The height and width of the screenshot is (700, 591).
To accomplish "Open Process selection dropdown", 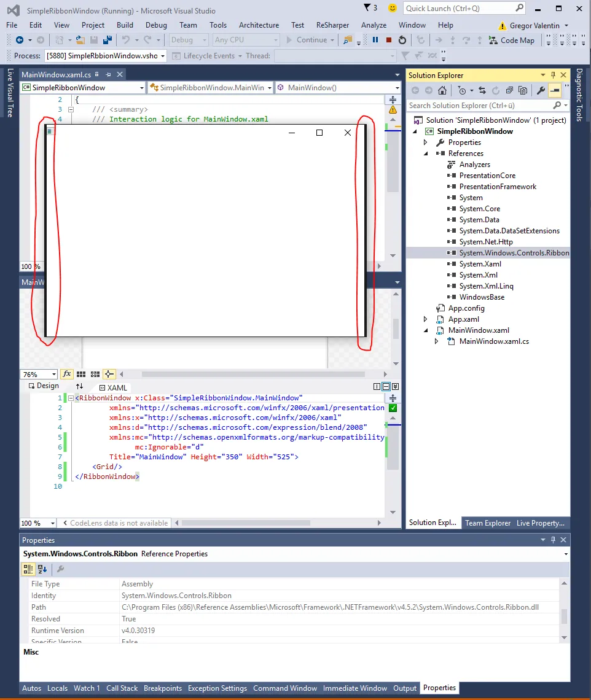I will coord(106,56).
